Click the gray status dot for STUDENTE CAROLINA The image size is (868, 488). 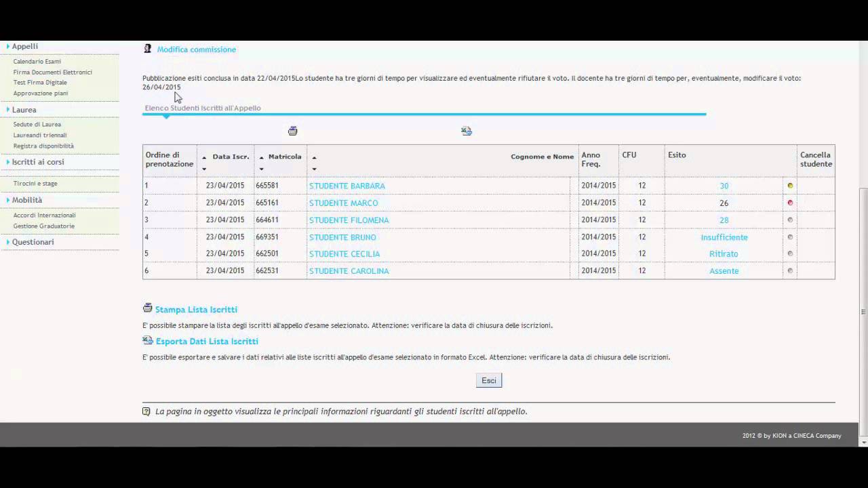click(x=790, y=270)
